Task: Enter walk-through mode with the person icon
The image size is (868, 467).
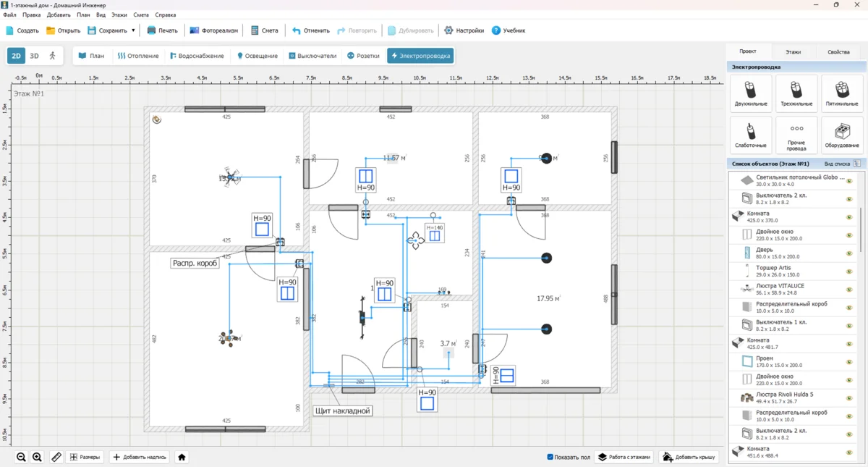Action: [52, 56]
